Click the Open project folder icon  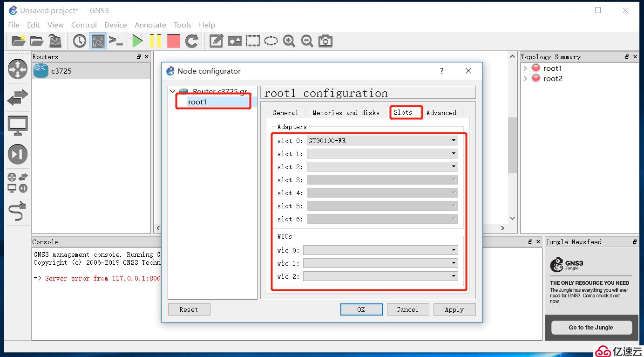tap(37, 41)
